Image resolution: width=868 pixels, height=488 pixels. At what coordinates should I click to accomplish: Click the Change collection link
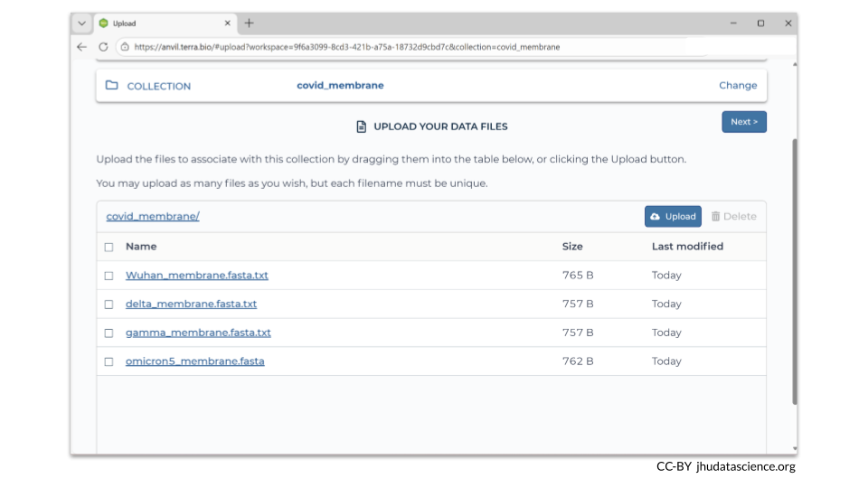(x=738, y=85)
